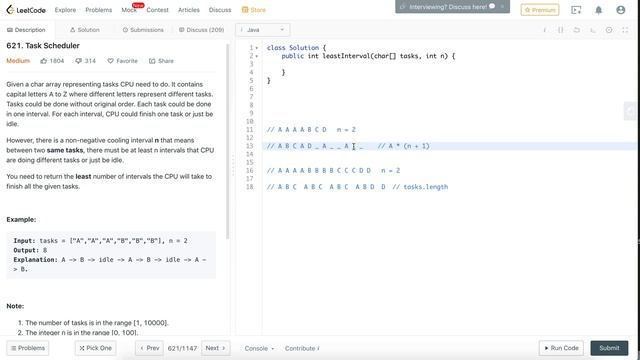Click the code format braces icon

click(x=560, y=30)
